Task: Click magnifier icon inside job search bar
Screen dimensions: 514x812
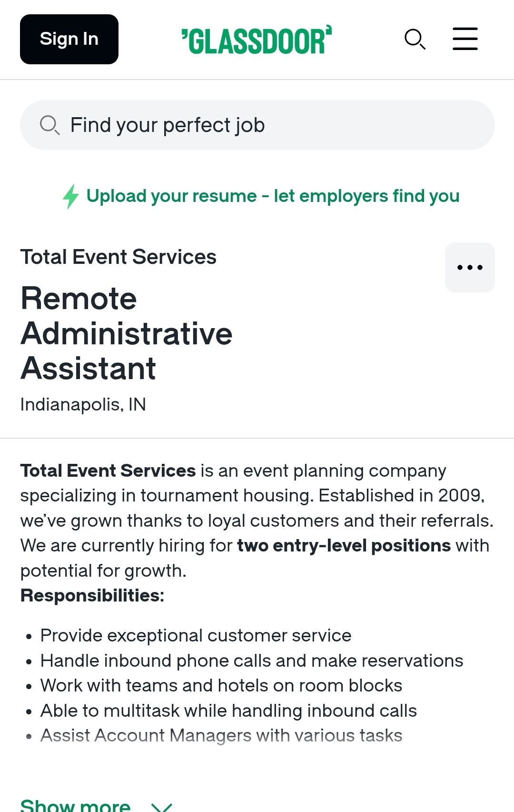Action: click(x=49, y=125)
